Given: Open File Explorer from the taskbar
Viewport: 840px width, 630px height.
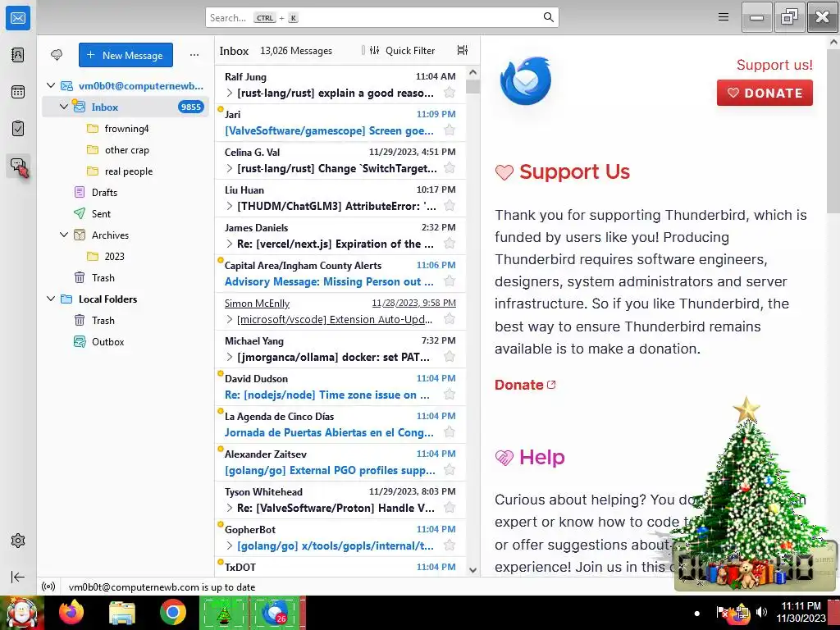Looking at the screenshot, I should point(122,612).
